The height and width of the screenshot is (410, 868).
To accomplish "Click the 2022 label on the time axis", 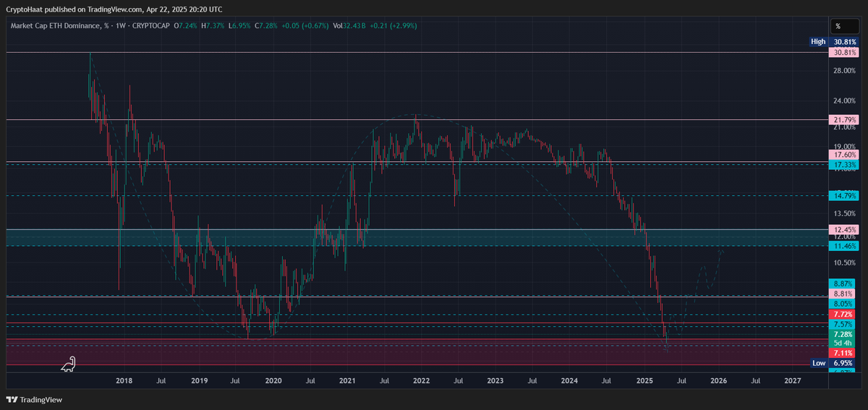I will pos(421,380).
